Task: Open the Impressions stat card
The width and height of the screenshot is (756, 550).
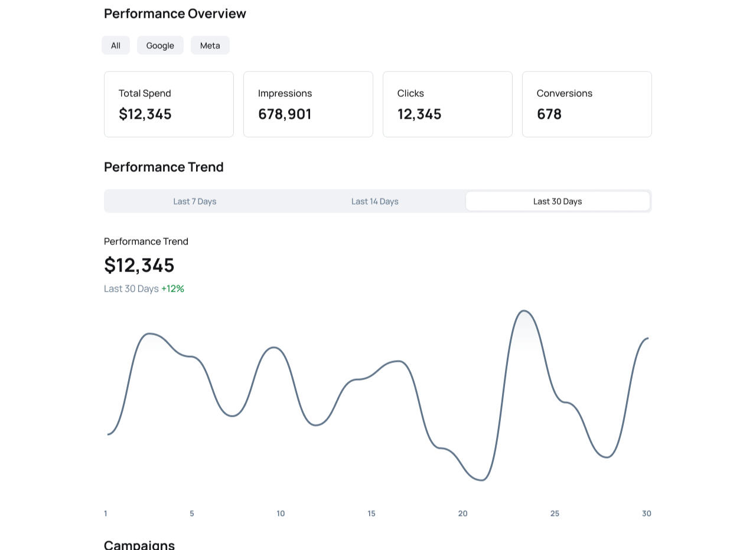Action: (x=308, y=104)
